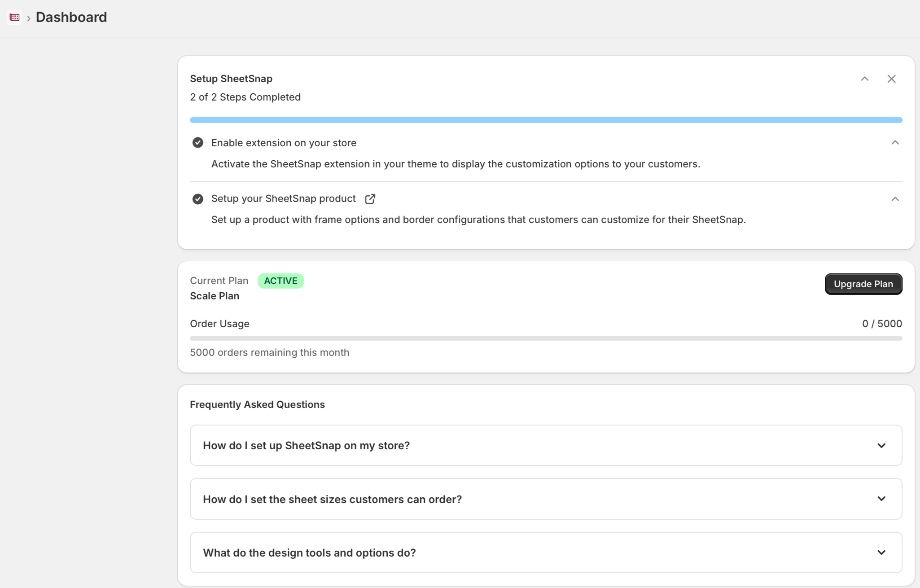The width and height of the screenshot is (920, 588).
Task: Click the Order Usage progress bar
Action: tap(546, 338)
